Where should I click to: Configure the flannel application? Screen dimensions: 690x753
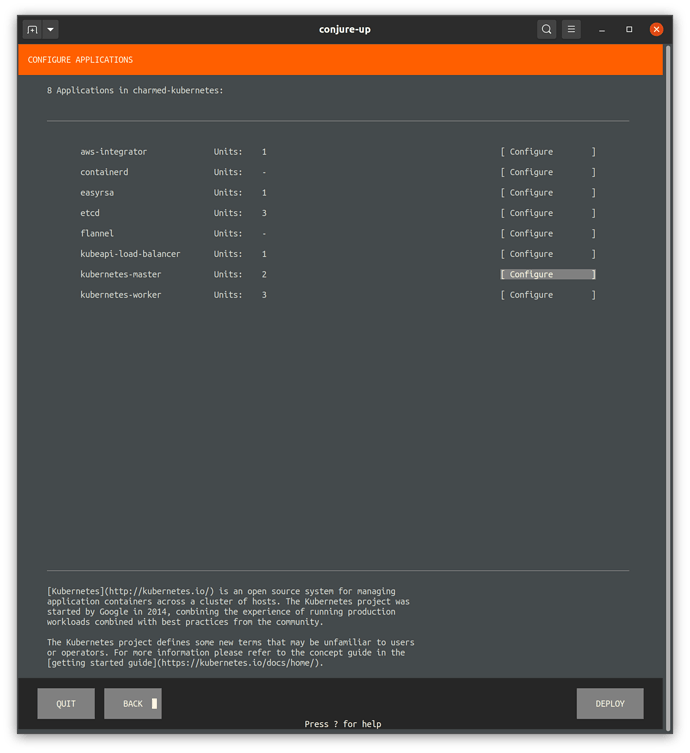click(548, 233)
